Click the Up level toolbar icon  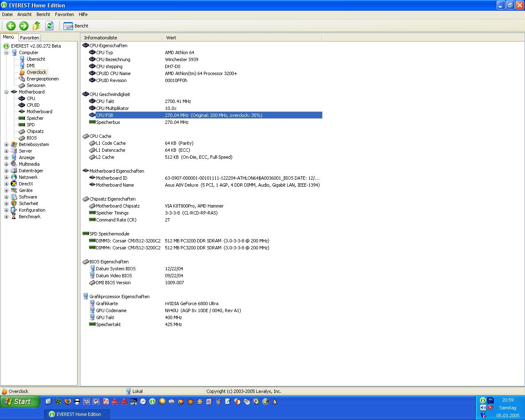[x=37, y=26]
